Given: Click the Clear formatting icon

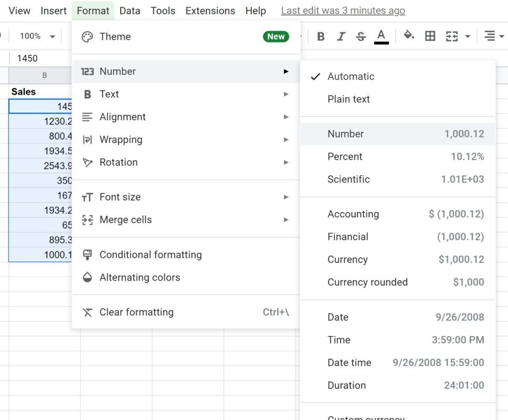Looking at the screenshot, I should click(87, 312).
